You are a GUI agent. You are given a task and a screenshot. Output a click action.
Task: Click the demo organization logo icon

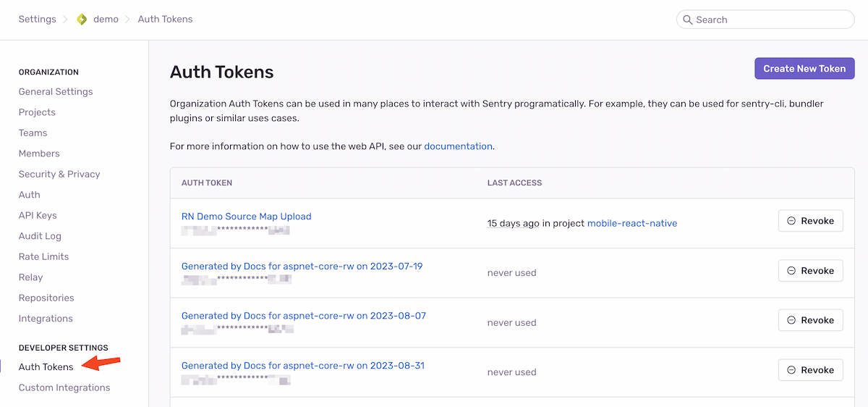82,20
